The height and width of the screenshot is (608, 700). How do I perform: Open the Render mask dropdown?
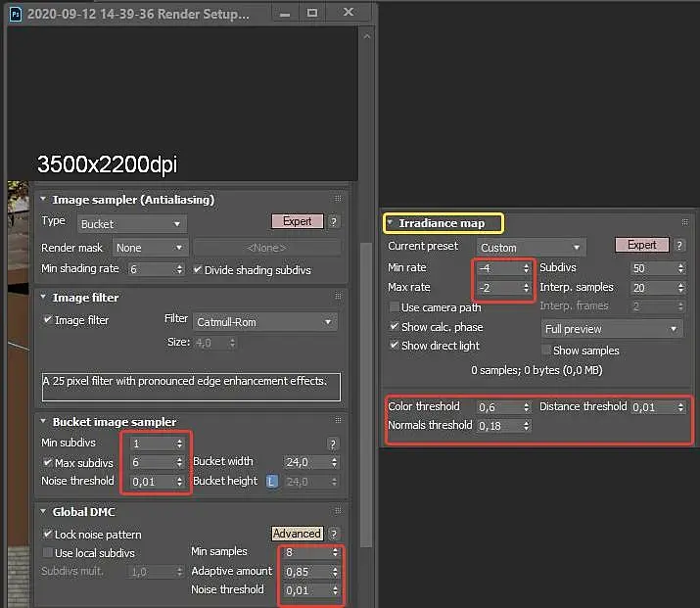coord(151,248)
